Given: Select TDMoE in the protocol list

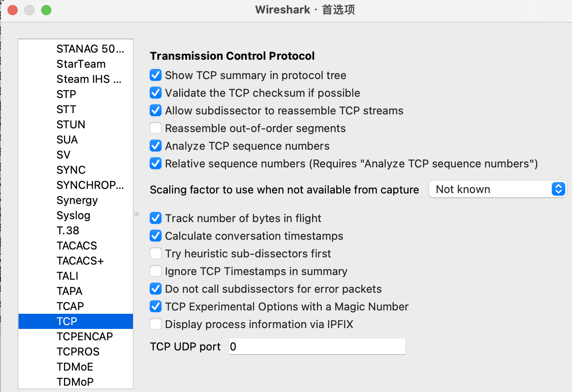Looking at the screenshot, I should [75, 367].
